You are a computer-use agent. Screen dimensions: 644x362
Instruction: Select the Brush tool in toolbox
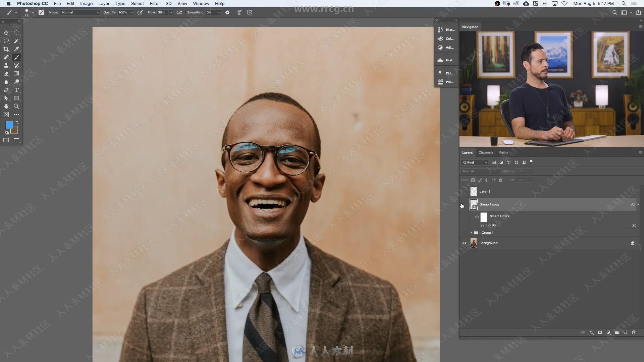[16, 57]
